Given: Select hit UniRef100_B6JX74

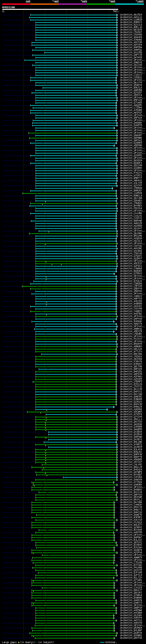Looking at the screenshot, I should (x=131, y=82).
